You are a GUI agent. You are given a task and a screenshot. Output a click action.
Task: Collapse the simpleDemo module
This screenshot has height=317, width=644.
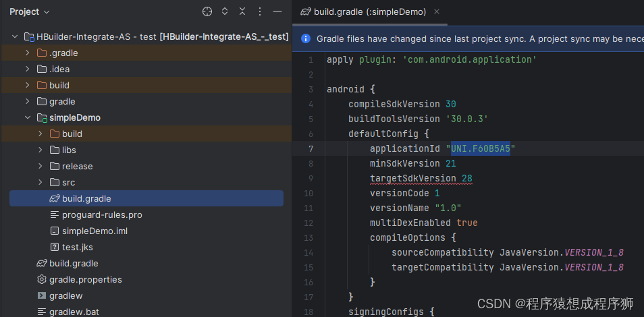click(28, 117)
